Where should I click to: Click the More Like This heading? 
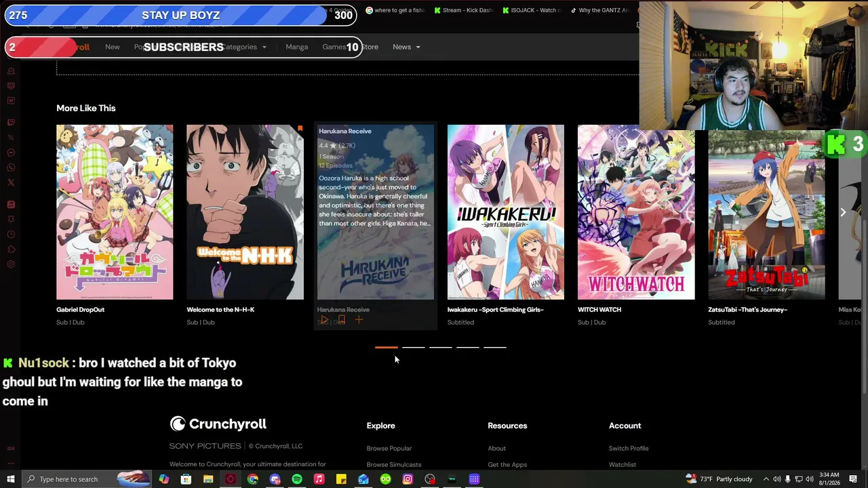click(x=86, y=108)
